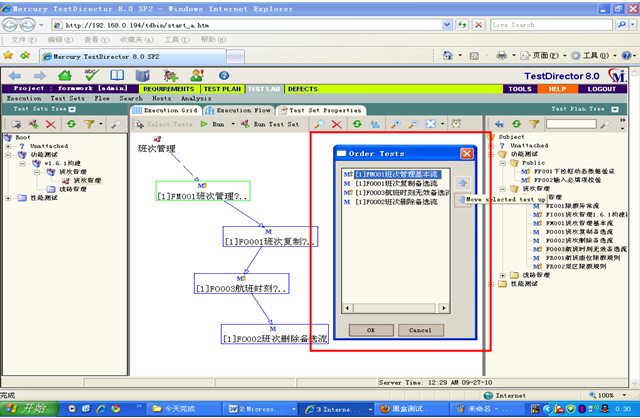Switch to the REQUIREMENTS module tab

(x=169, y=89)
